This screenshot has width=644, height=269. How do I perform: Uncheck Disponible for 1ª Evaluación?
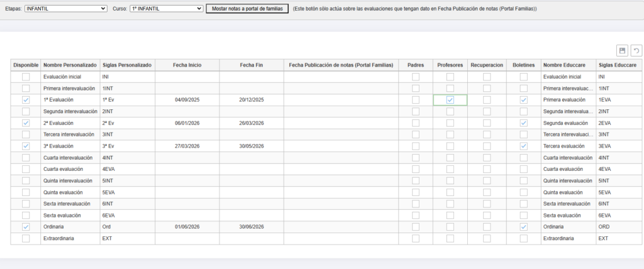point(26,100)
